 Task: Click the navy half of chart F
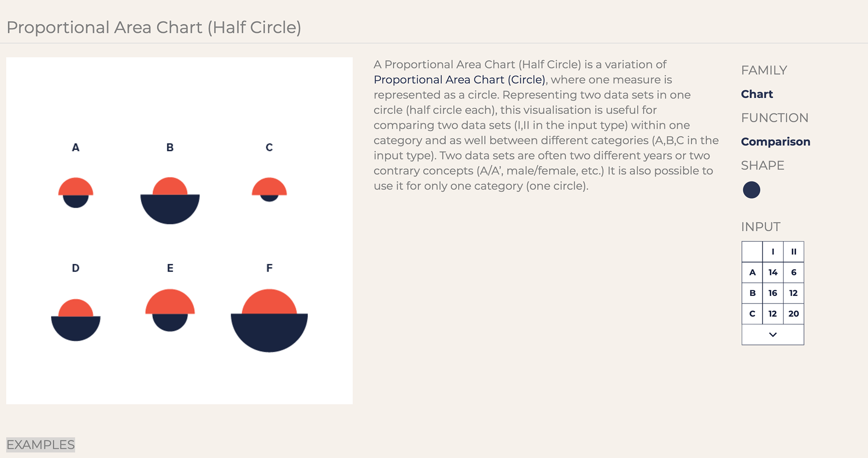(x=269, y=331)
